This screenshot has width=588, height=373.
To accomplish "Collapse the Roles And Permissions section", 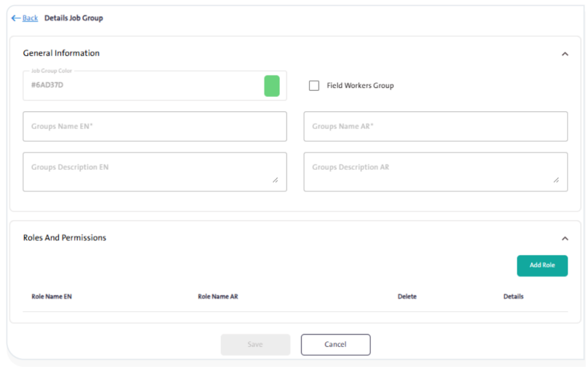I will pos(564,238).
